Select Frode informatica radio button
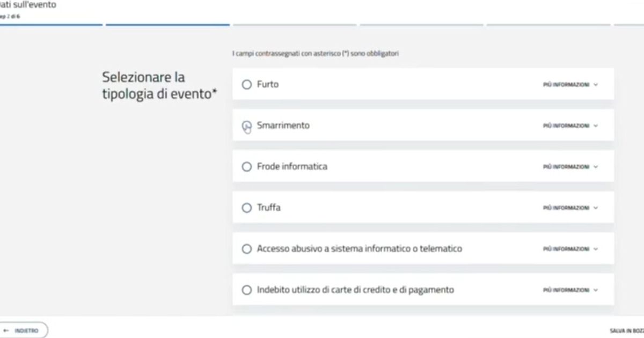The height and width of the screenshot is (338, 644). pos(246,167)
